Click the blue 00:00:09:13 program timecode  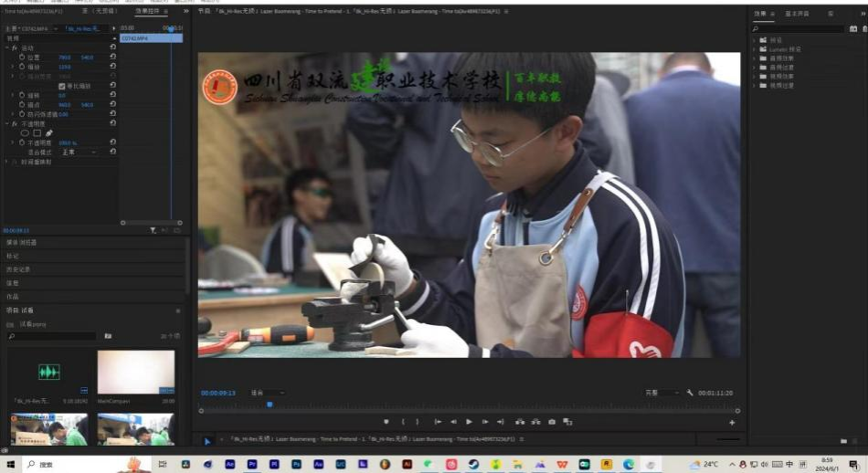point(218,393)
